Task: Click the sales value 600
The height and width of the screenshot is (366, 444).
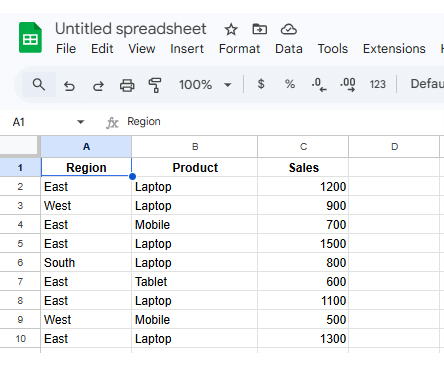Action: point(303,281)
